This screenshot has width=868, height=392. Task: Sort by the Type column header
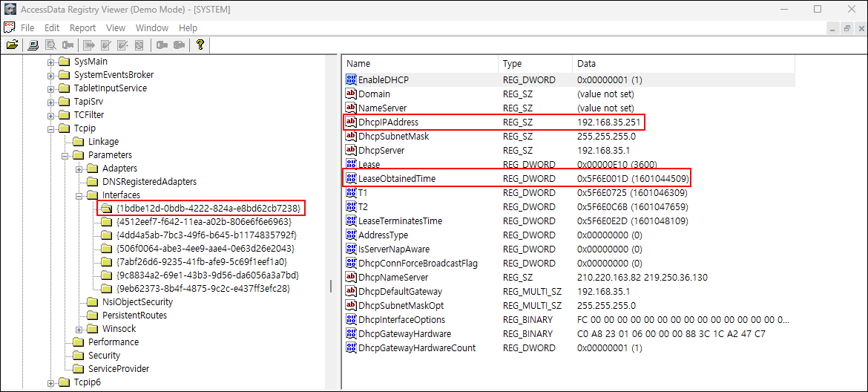click(x=536, y=64)
